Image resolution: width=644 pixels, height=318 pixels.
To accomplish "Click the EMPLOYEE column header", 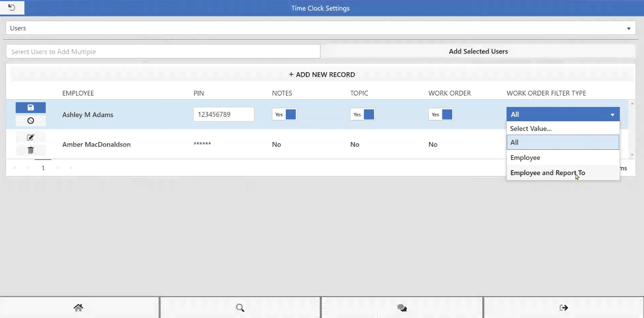I will click(x=78, y=93).
